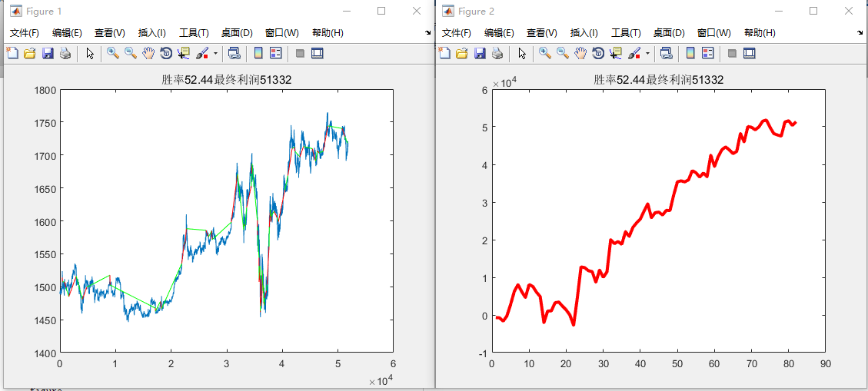Open 桌面(D) menu in Figure 1
Screen dimensions: 868x391
point(237,32)
